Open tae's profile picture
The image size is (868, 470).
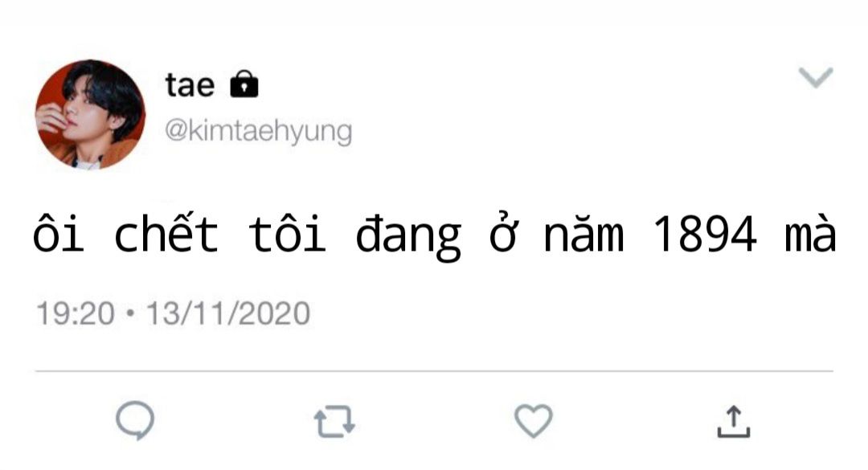coord(90,114)
